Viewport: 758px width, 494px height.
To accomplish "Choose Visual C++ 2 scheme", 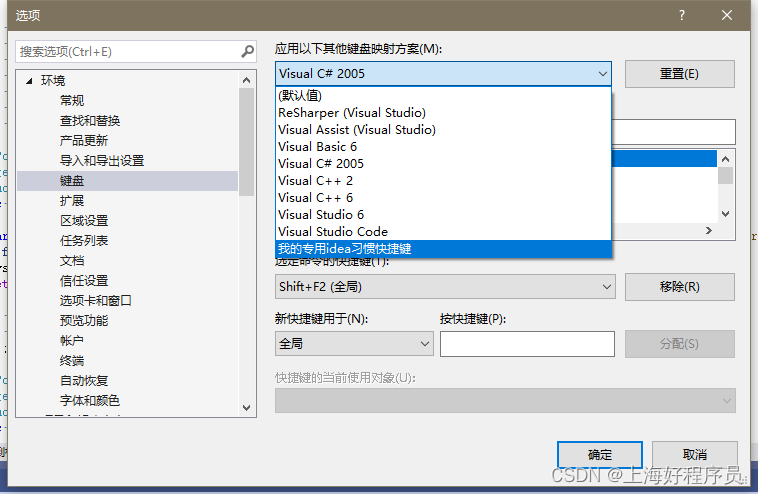I will click(443, 181).
